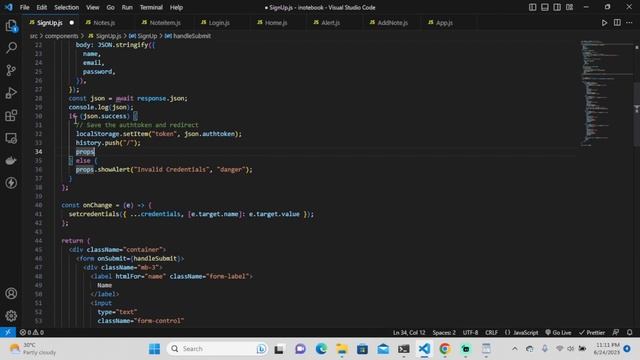Image resolution: width=640 pixels, height=360 pixels.
Task: Click the editor vertical scrollbar
Action: [637, 113]
